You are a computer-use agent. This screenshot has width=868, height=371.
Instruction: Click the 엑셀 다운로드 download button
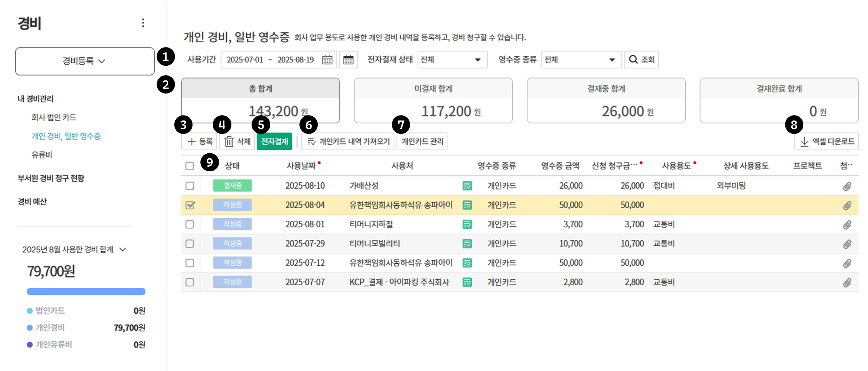point(826,141)
